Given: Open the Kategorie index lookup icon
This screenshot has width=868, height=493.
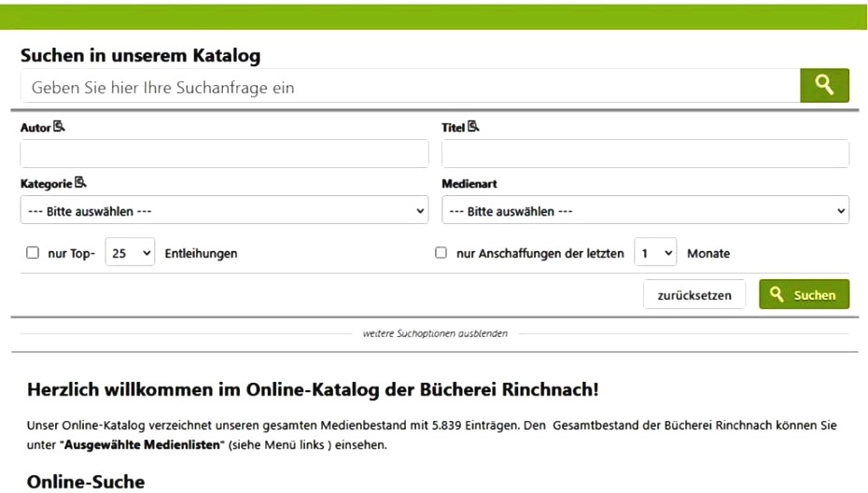Looking at the screenshot, I should point(80,183).
